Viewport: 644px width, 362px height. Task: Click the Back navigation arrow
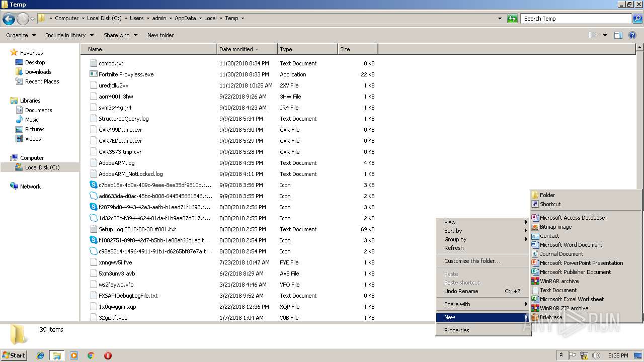tap(9, 19)
